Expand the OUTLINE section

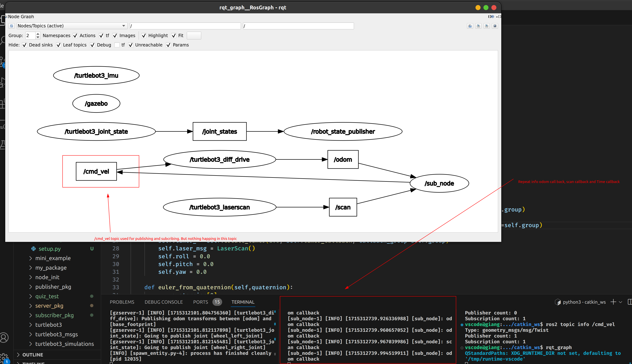click(18, 354)
